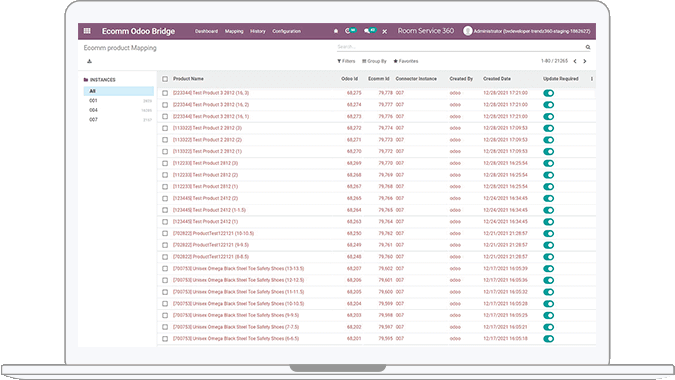
Task: Toggle Update Required for Odoo Id 68,269
Action: pyautogui.click(x=548, y=163)
